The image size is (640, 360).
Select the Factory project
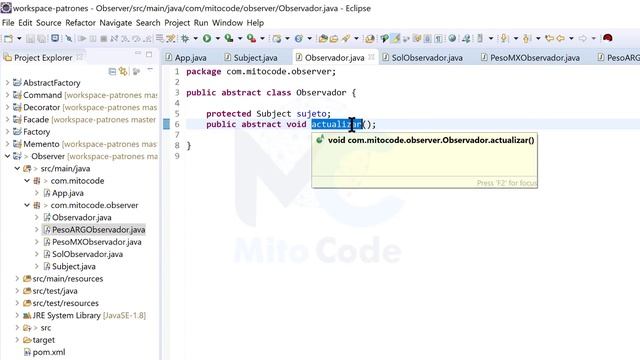click(36, 131)
